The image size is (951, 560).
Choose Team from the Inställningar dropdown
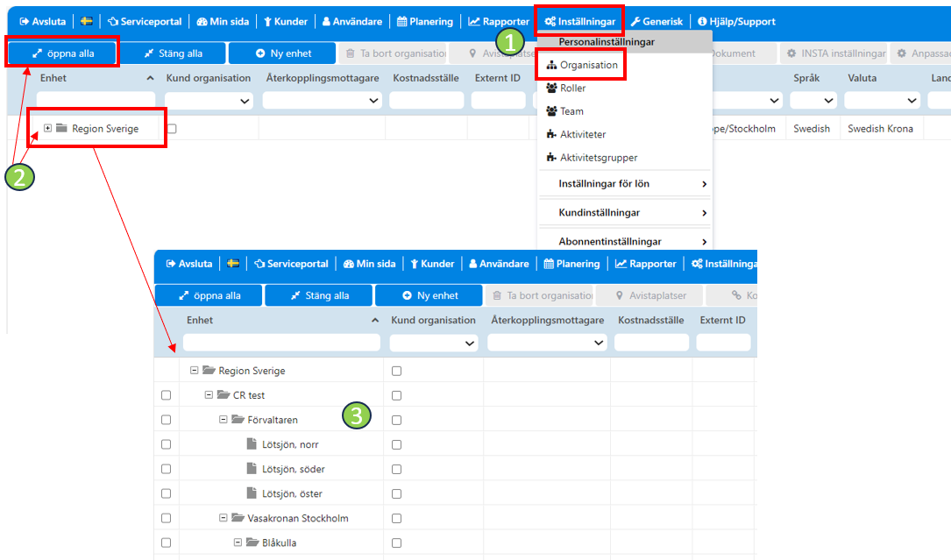point(564,111)
